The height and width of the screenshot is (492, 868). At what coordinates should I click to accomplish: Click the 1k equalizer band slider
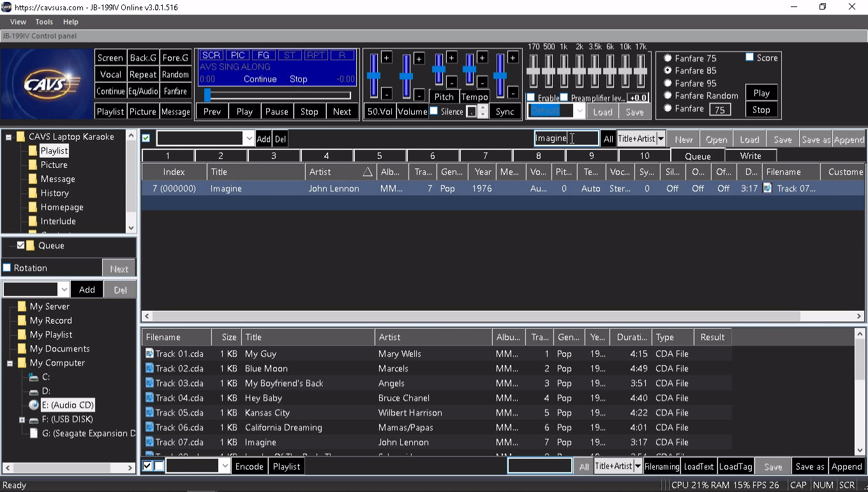(x=564, y=71)
